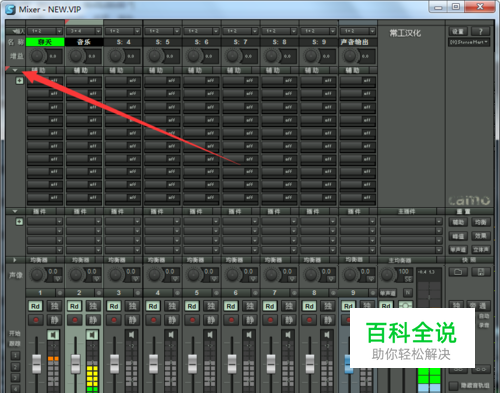Toggle the Rd automation button on channel 4
Screen dimensions: 500x393
click(x=153, y=306)
